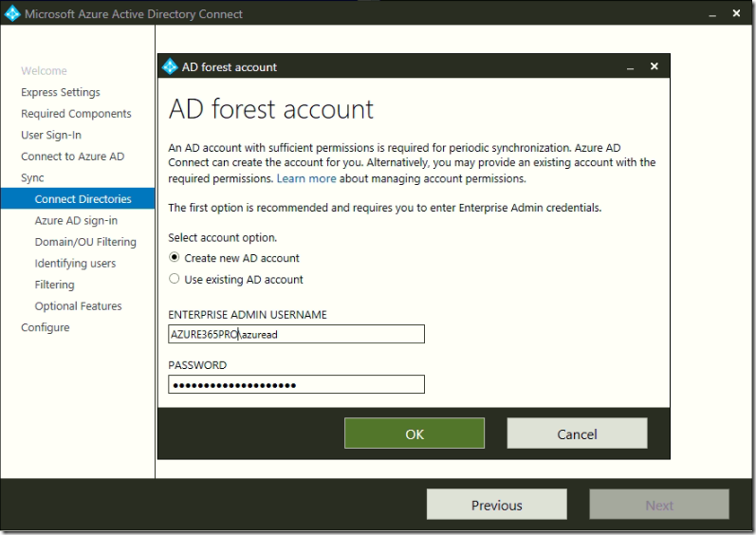Select the Filtering sub-step
Viewport: 756px width, 535px height.
(x=54, y=285)
